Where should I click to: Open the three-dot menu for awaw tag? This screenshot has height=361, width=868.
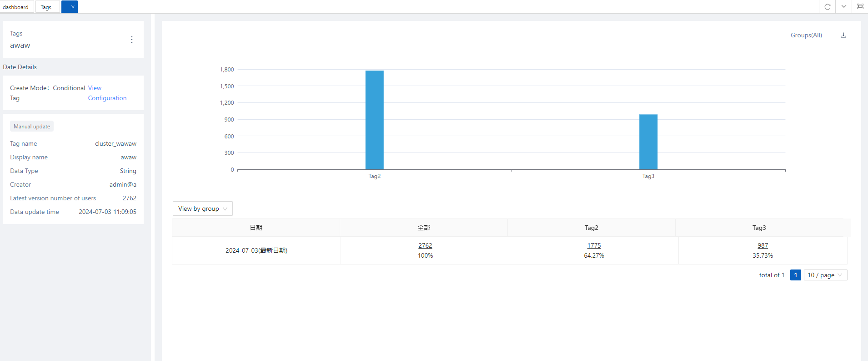(132, 40)
